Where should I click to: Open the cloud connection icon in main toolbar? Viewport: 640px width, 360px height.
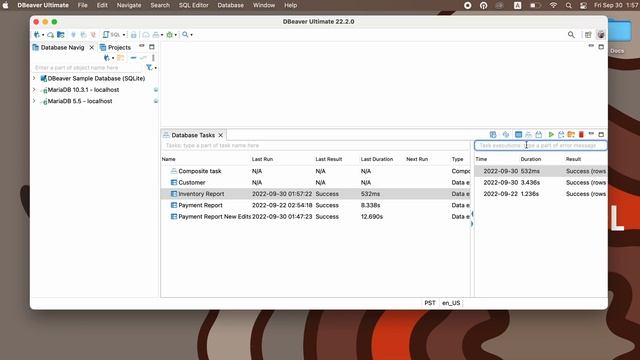click(x=50, y=35)
